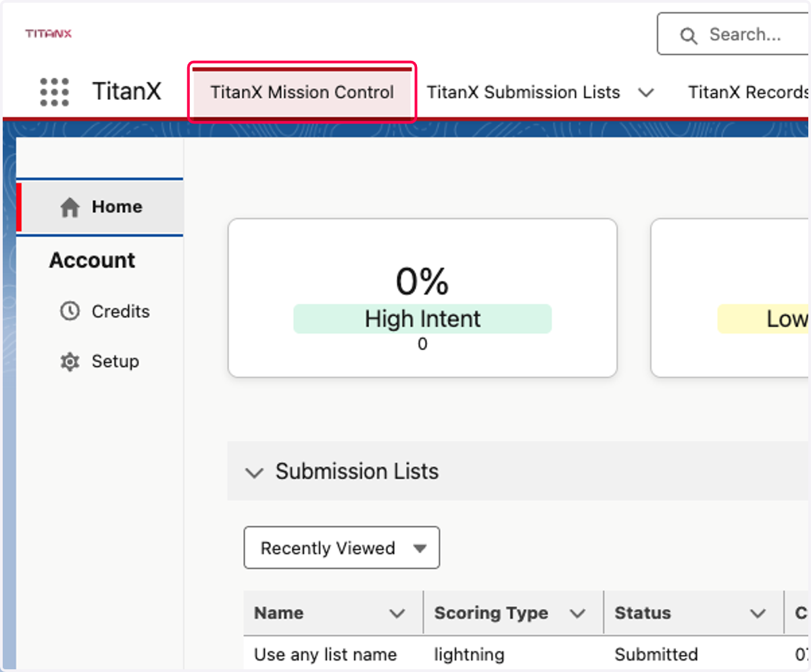Click the Setup gear icon
Viewport: 811px width, 672px height.
(x=70, y=362)
